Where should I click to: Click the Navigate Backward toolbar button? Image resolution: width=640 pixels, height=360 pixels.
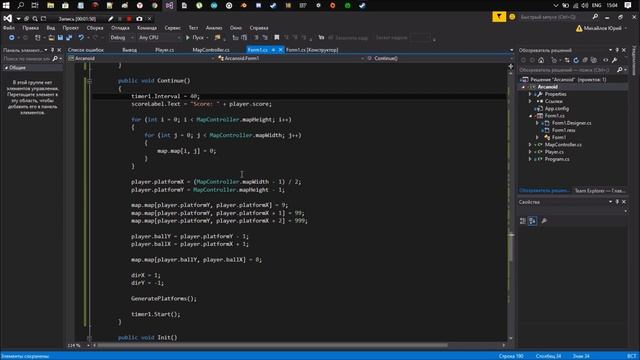pos(11,38)
